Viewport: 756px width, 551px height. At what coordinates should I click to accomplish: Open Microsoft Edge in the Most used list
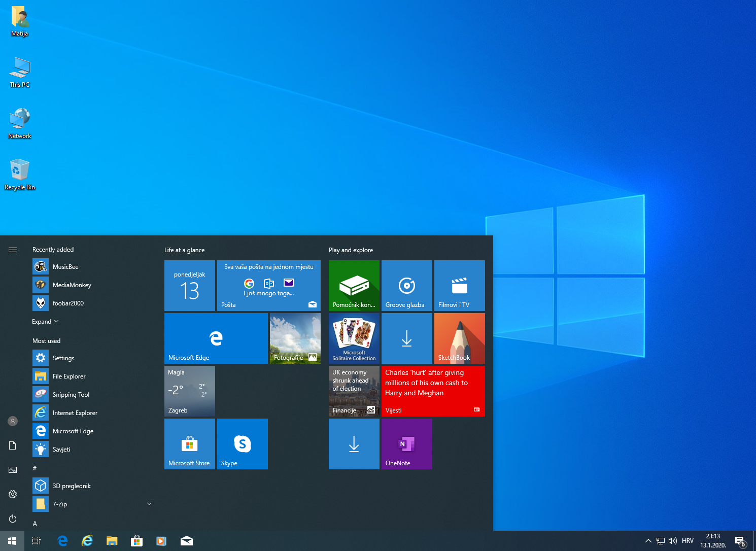coord(91,431)
